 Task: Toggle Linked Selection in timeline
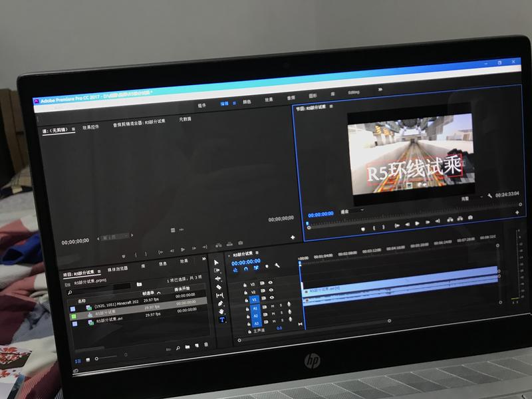[256, 268]
